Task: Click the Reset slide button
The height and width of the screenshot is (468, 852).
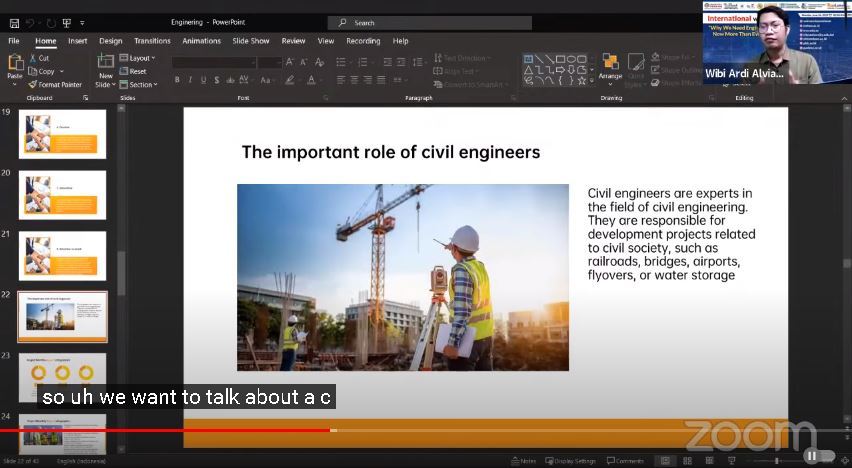Action: [x=133, y=71]
